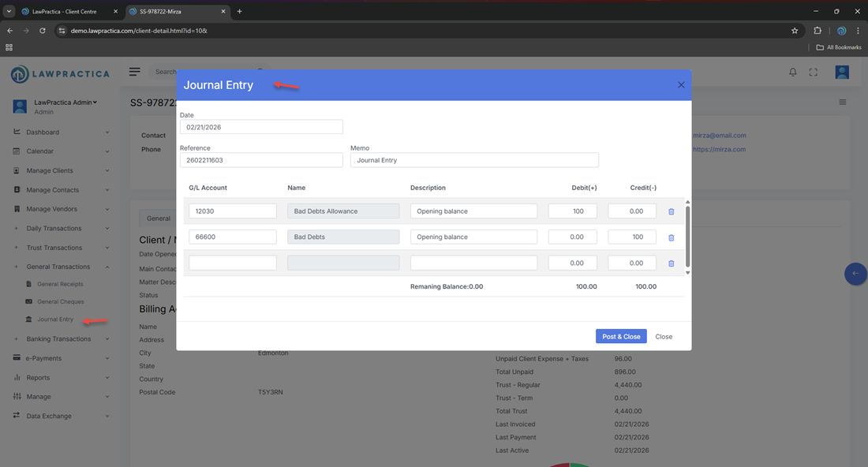The image size is (868, 467).
Task: Click the Memo input field
Action: (x=474, y=160)
